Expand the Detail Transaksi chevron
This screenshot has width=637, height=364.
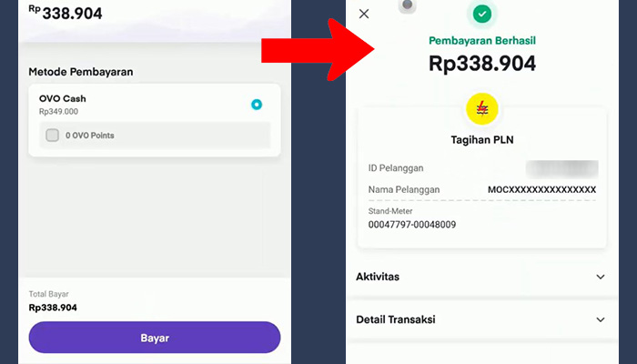[x=600, y=319]
